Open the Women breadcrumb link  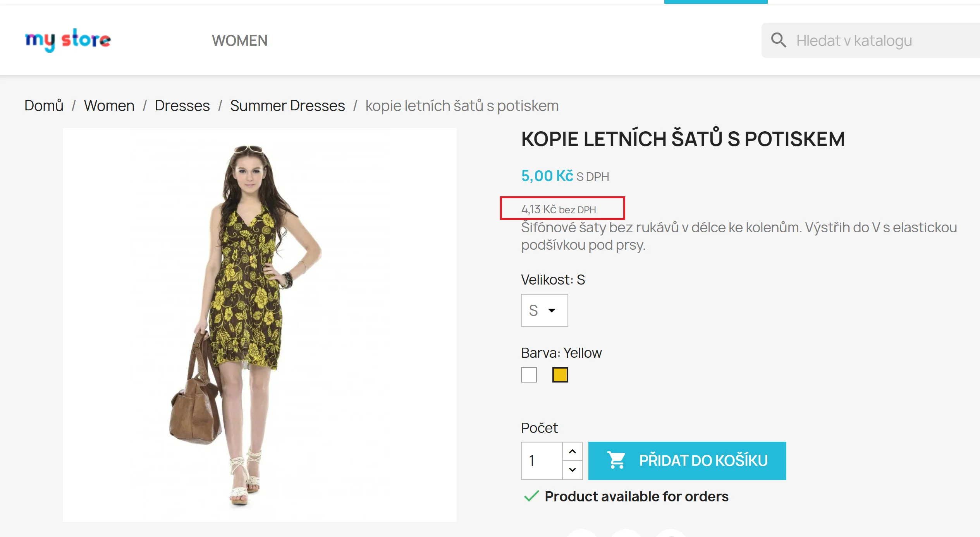[x=109, y=106]
